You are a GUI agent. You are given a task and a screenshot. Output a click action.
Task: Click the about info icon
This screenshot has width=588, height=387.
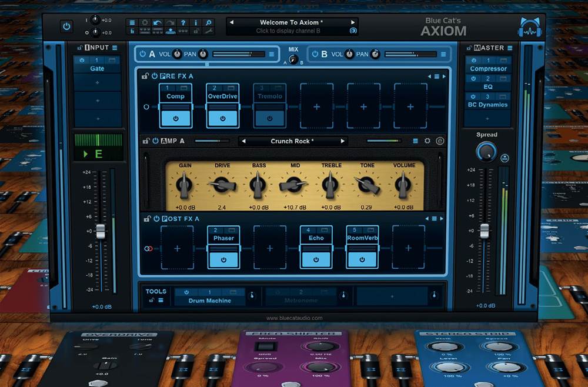(196, 22)
